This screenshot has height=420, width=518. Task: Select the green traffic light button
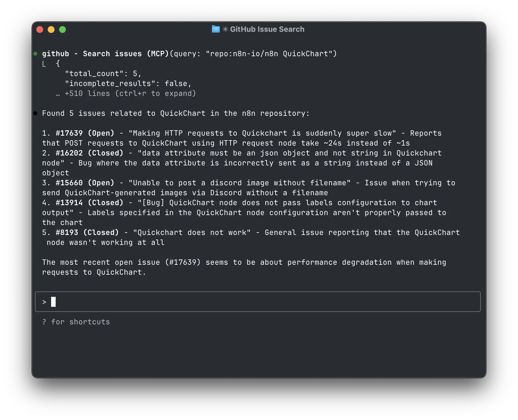pos(62,29)
